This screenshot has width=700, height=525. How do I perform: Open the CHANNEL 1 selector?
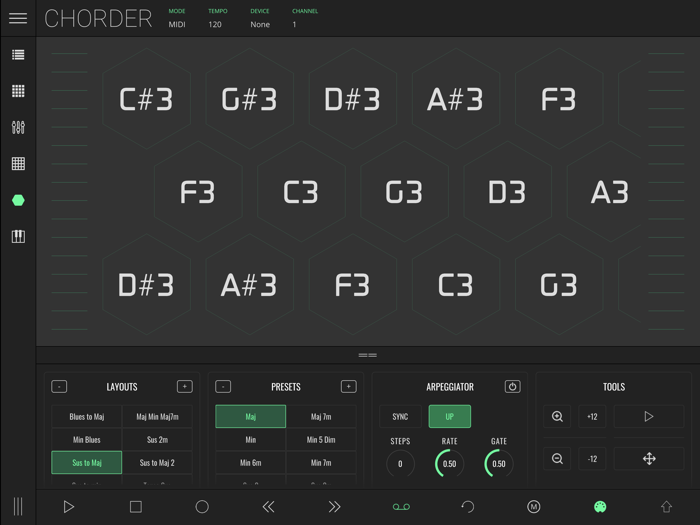click(304, 18)
